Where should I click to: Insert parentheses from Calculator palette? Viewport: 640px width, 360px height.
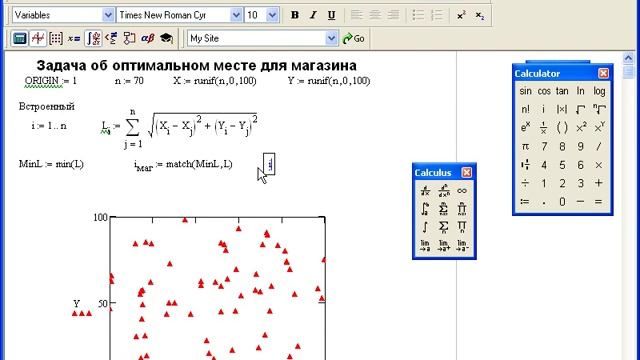562,128
